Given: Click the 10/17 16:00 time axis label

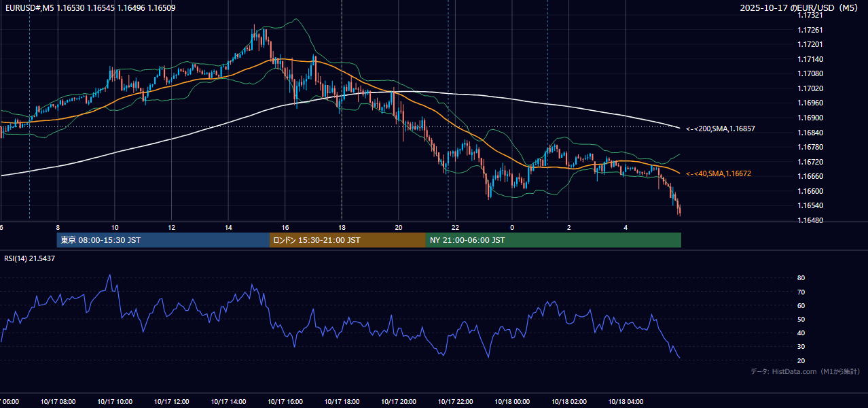Looking at the screenshot, I should coord(285,401).
